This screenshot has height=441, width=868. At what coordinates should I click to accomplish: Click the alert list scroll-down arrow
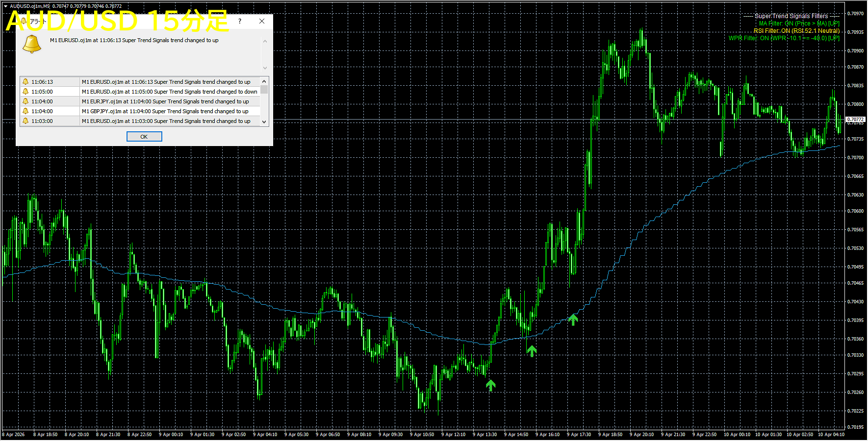coord(264,122)
